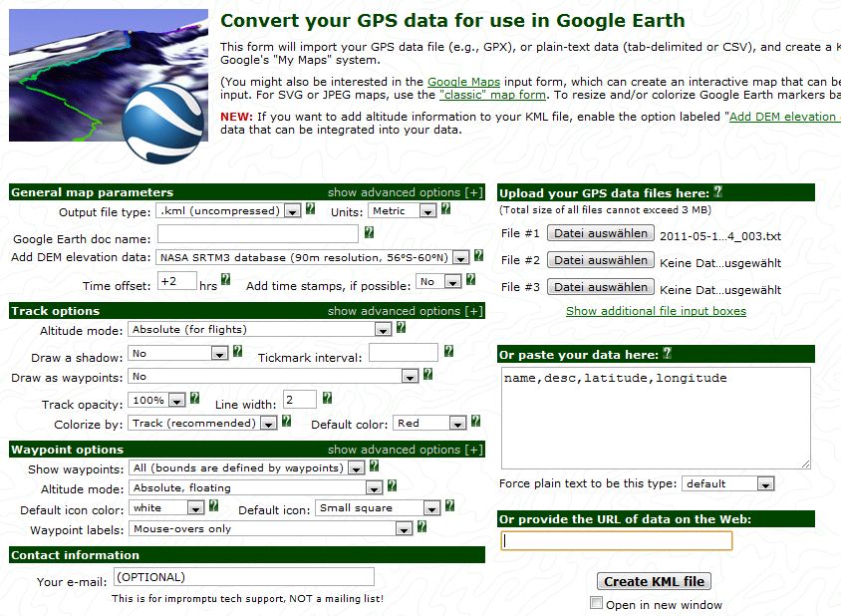Viewport: 841px width, 616px height.
Task: Focus the paste your data text area
Action: click(656, 418)
